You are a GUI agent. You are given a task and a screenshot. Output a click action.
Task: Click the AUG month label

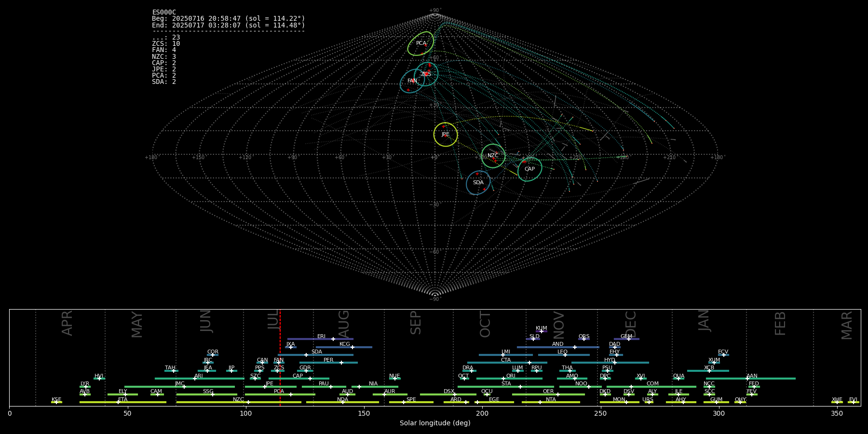point(344,324)
